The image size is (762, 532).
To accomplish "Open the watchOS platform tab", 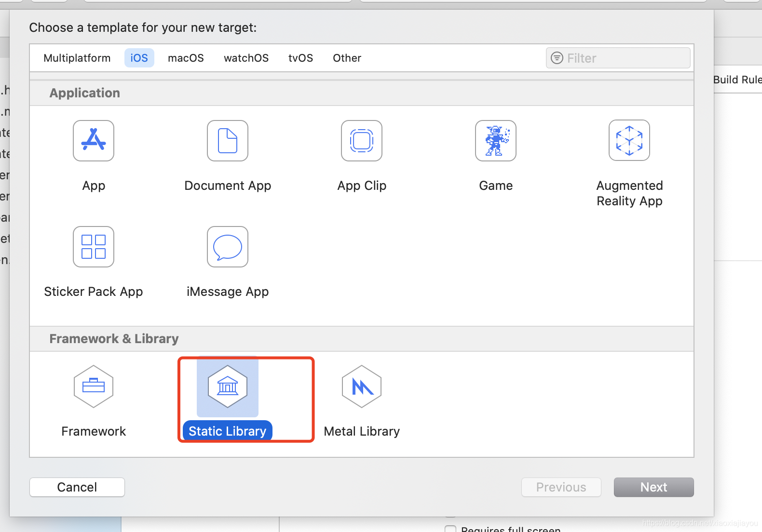I will point(246,58).
